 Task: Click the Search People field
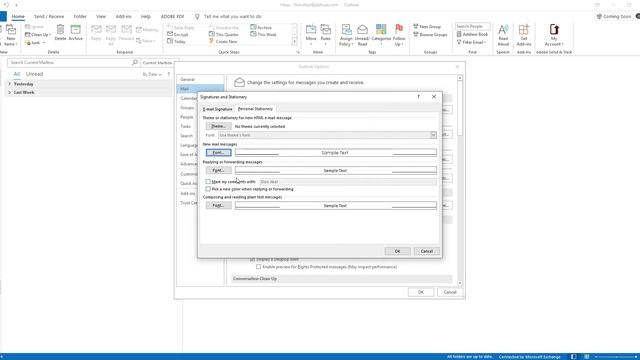click(x=472, y=26)
